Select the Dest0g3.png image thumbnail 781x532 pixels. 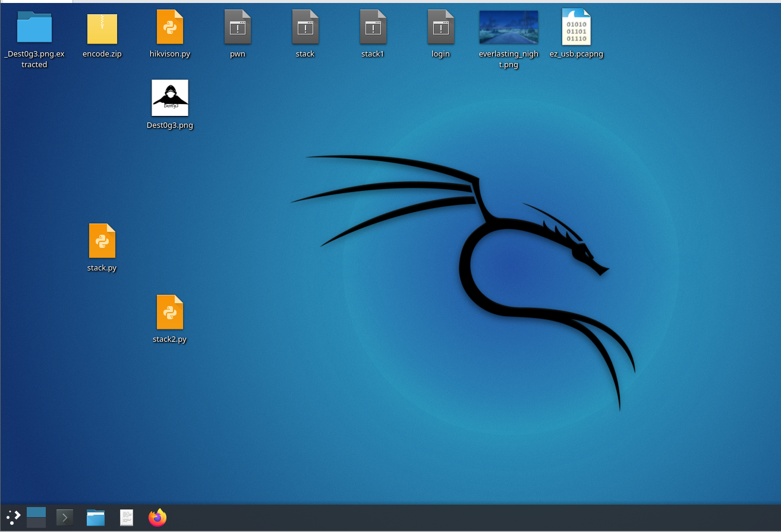(x=170, y=98)
